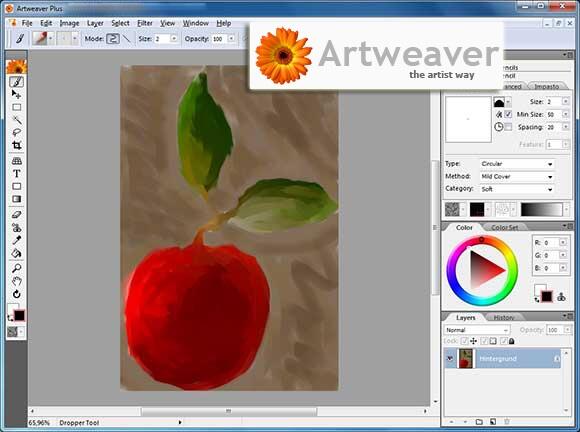Screen dimensions: 580x432
Task: Choose the rectangular Selection tool
Action: click(16, 107)
